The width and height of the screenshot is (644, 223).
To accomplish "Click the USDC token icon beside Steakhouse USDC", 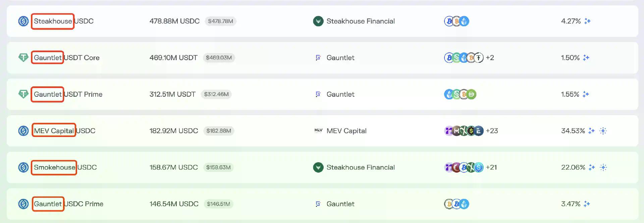I will [x=23, y=21].
